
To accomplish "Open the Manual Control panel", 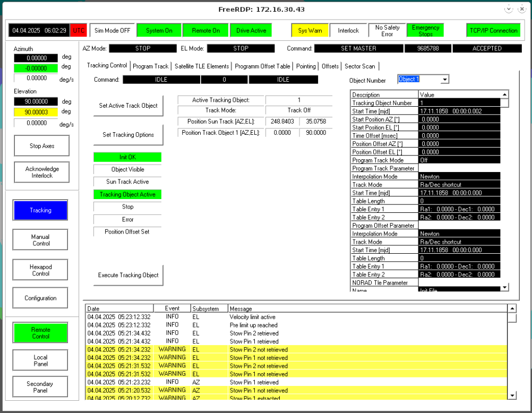I will [x=40, y=240].
